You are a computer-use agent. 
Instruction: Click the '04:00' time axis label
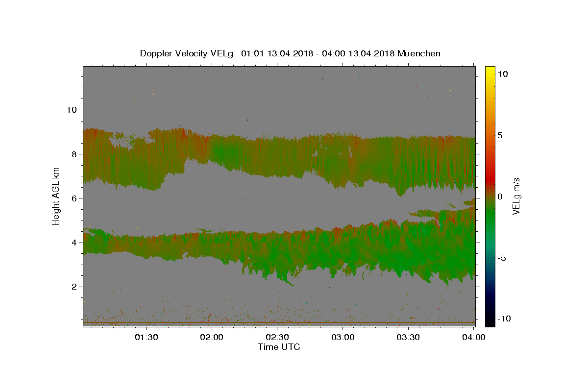click(x=474, y=337)
